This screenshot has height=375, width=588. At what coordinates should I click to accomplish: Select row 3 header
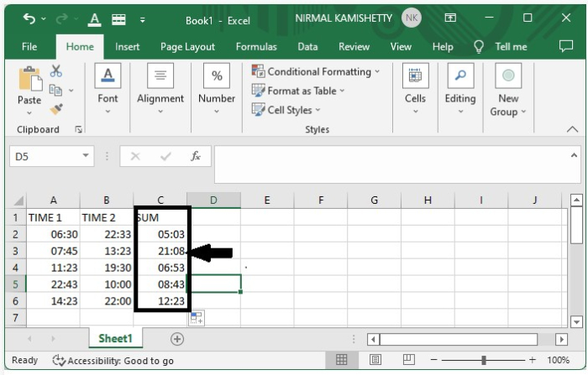tap(15, 251)
